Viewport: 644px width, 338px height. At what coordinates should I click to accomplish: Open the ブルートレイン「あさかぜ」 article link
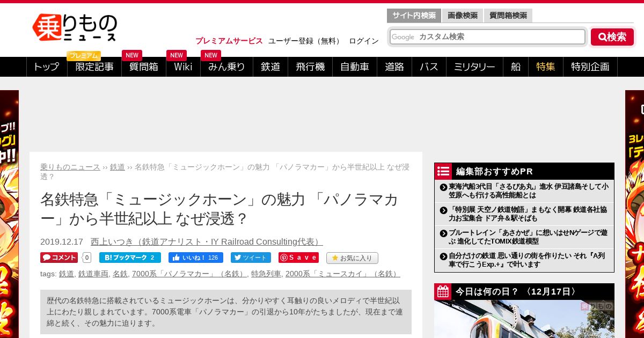[x=529, y=237]
